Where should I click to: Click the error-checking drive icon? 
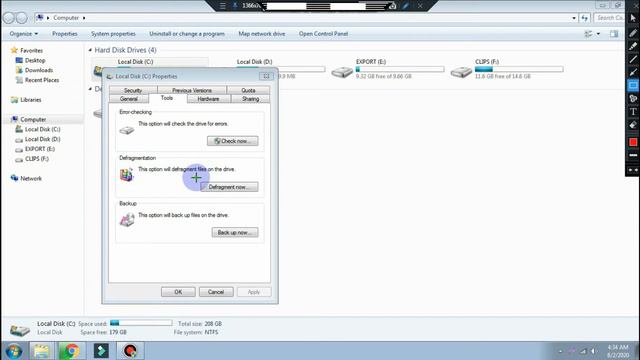point(127,130)
